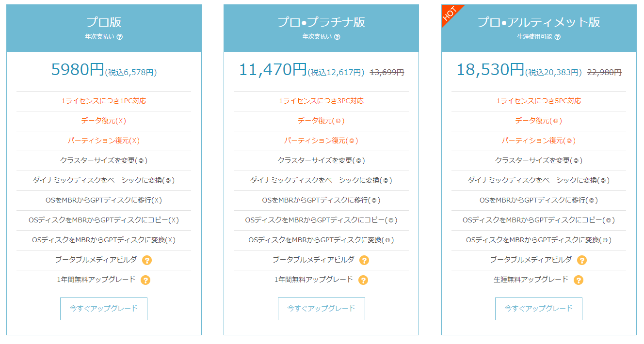Viewport: 644px width, 344px height.
Task: Click the 18,530円 price text
Action: (x=490, y=70)
